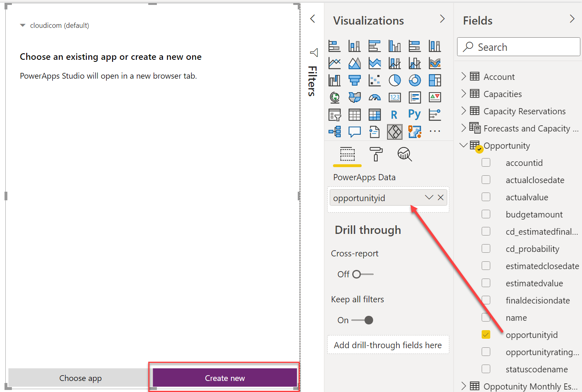Screen dimensions: 582x392
Task: Open the Analytics magnifier tab
Action: 404,154
